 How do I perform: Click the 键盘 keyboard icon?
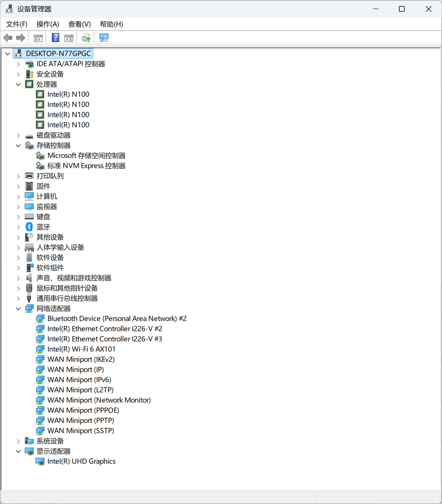tap(29, 217)
